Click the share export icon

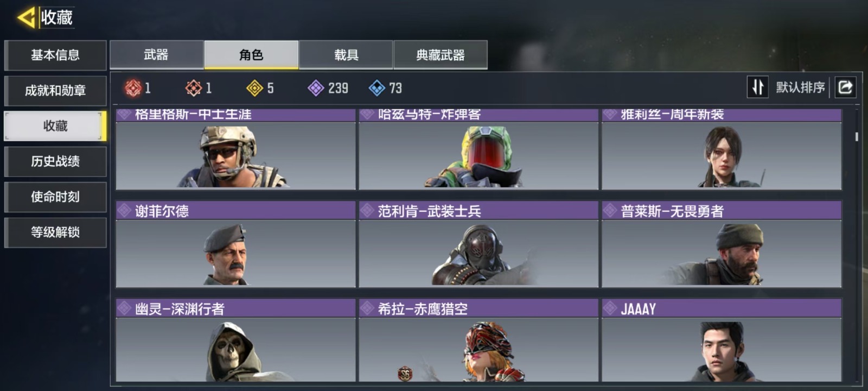point(845,87)
